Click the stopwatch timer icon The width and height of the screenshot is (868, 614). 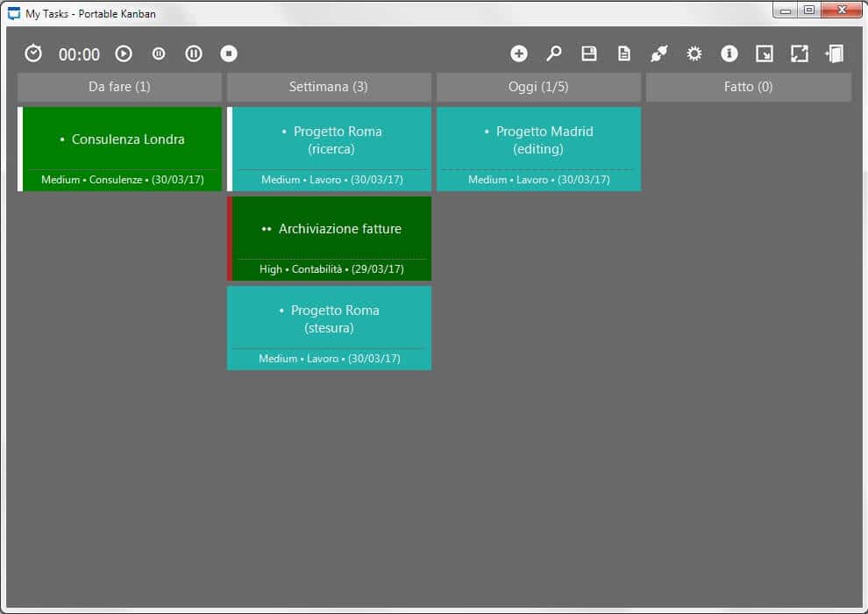(33, 54)
